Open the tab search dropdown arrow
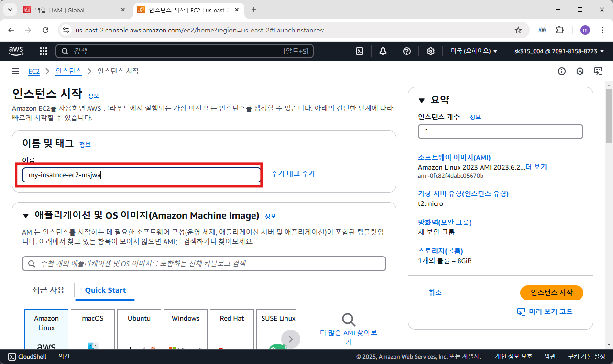 click(11, 10)
